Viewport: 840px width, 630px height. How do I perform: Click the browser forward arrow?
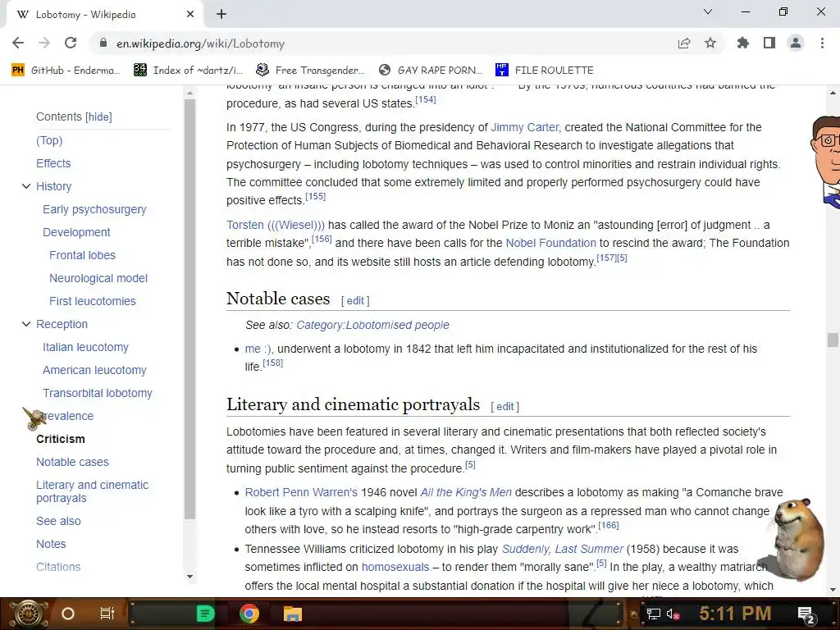(44, 43)
